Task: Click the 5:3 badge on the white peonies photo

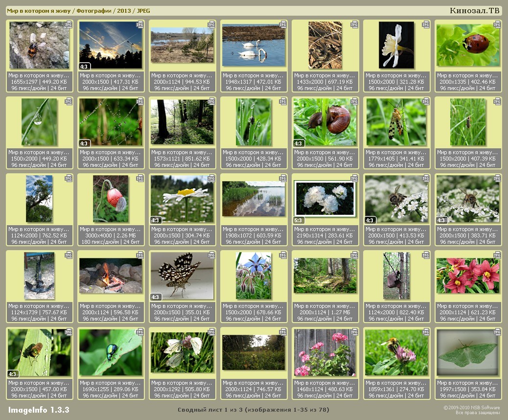Action: pyautogui.click(x=299, y=220)
